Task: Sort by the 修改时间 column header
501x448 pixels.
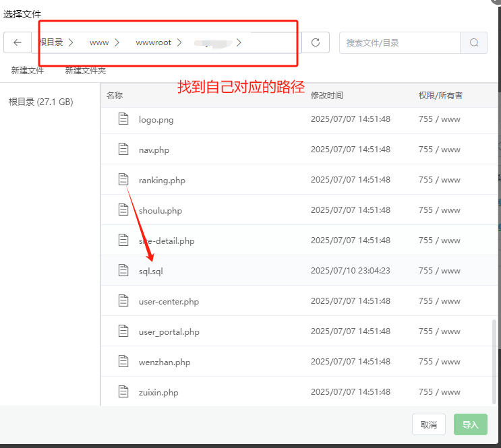Action: point(327,95)
